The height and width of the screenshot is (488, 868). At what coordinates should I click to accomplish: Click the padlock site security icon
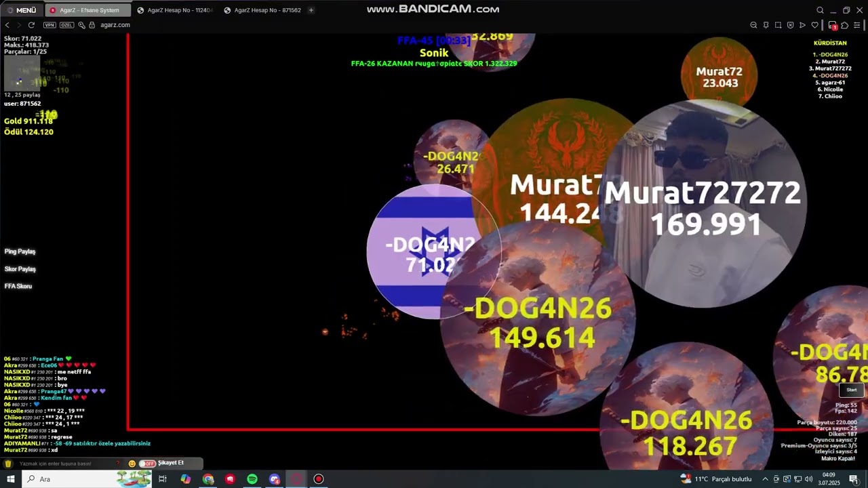(92, 25)
